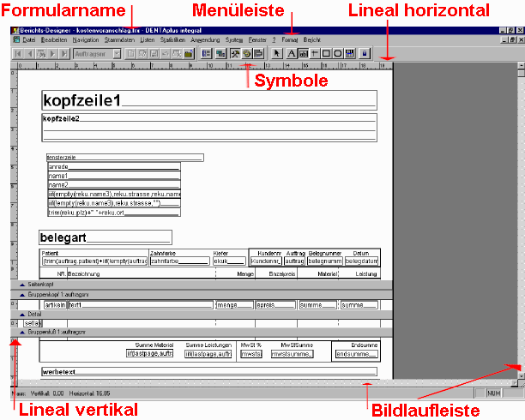The height and width of the screenshot is (420, 525).
Task: Select the endsumme field
Action: pyautogui.click(x=357, y=354)
